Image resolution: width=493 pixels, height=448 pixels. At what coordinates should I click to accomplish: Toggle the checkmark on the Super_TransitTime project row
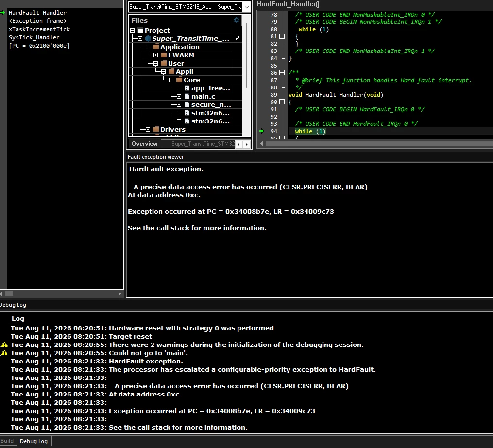pyautogui.click(x=238, y=38)
